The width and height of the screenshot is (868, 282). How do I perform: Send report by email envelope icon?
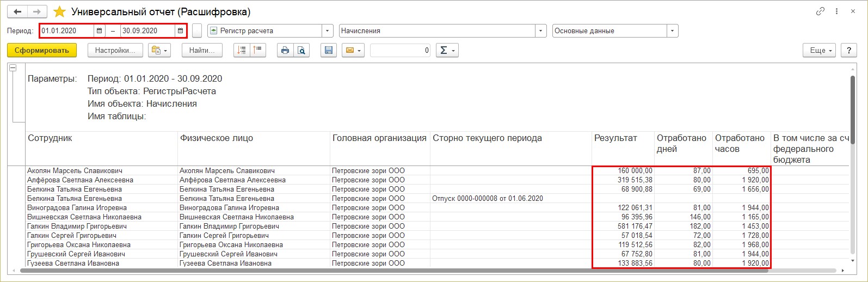coord(353,51)
